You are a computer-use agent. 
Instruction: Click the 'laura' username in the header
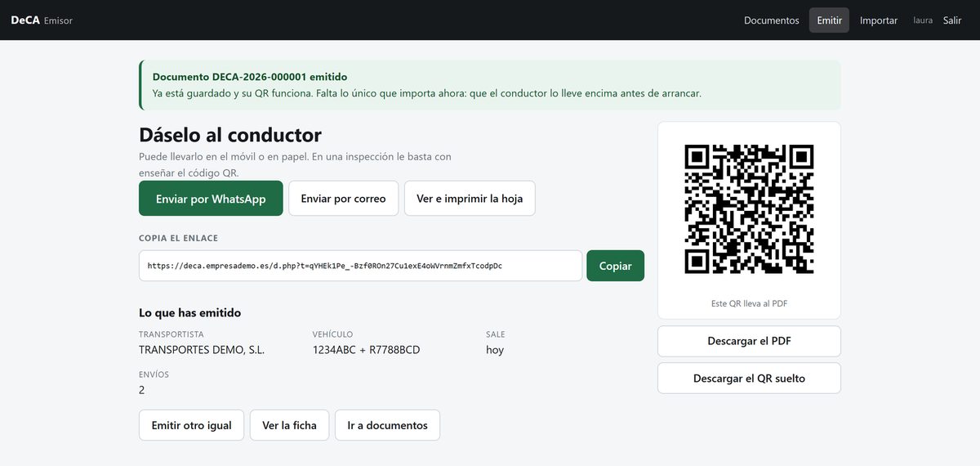923,20
